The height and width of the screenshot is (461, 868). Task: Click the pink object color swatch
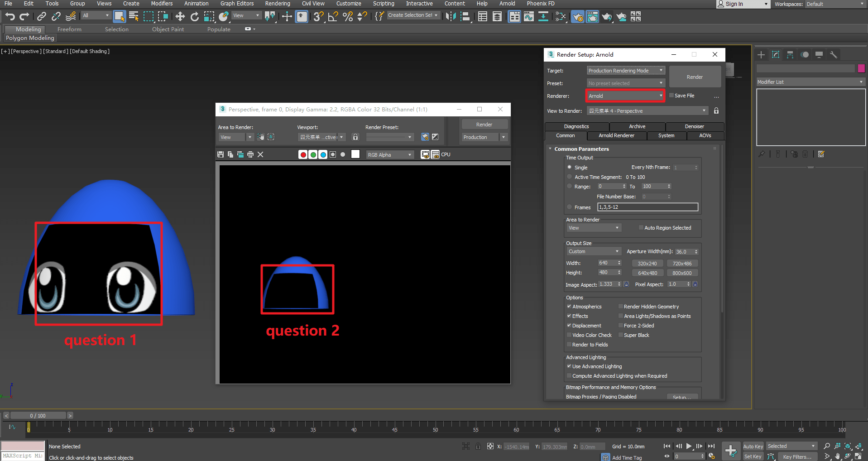861,68
